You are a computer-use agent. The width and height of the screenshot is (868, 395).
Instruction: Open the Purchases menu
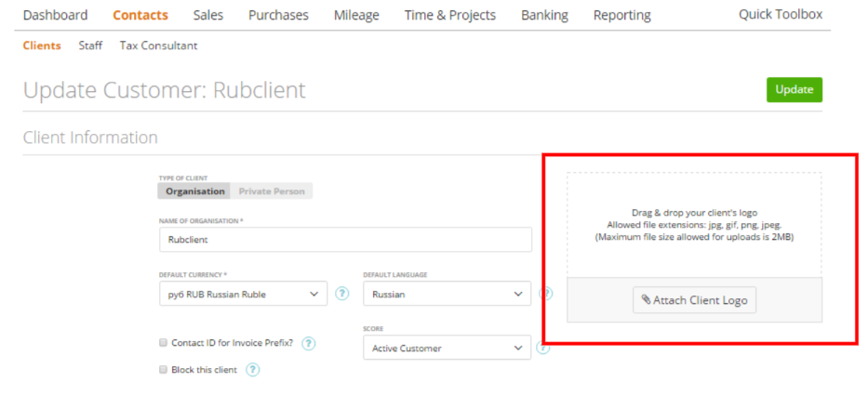point(278,15)
